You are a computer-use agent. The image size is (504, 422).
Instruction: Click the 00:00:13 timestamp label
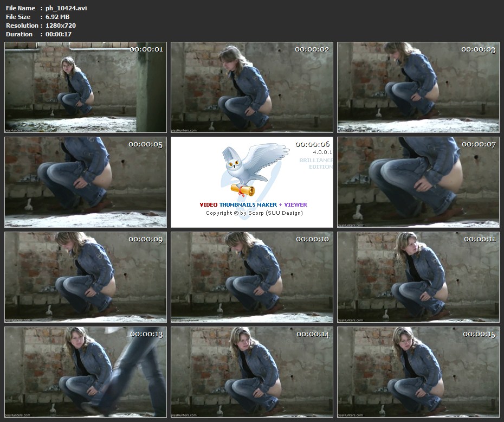(x=146, y=334)
